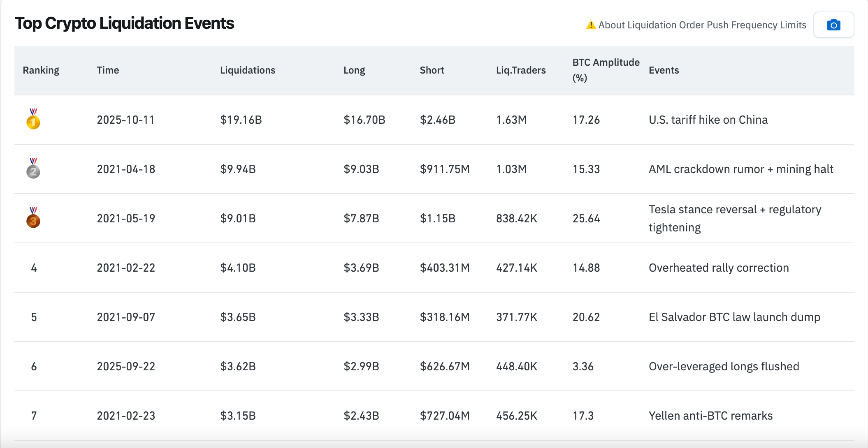Click the 3.36 amplitude value
This screenshot has width=868, height=448.
click(x=583, y=366)
